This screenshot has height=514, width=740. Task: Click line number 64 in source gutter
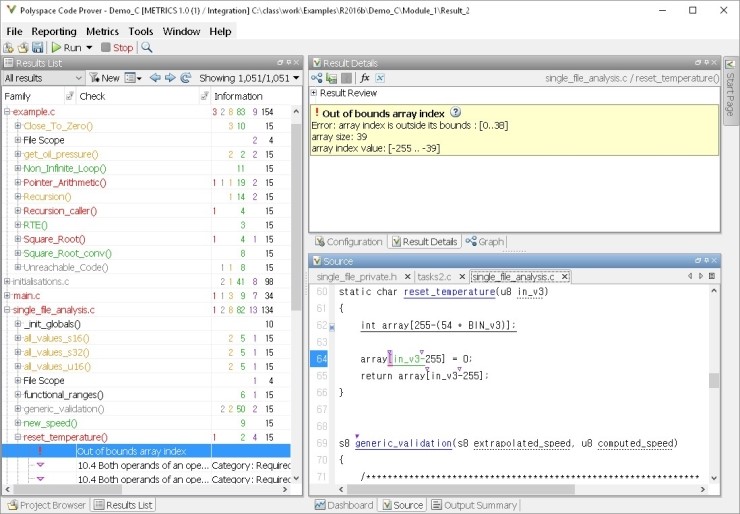[320, 359]
